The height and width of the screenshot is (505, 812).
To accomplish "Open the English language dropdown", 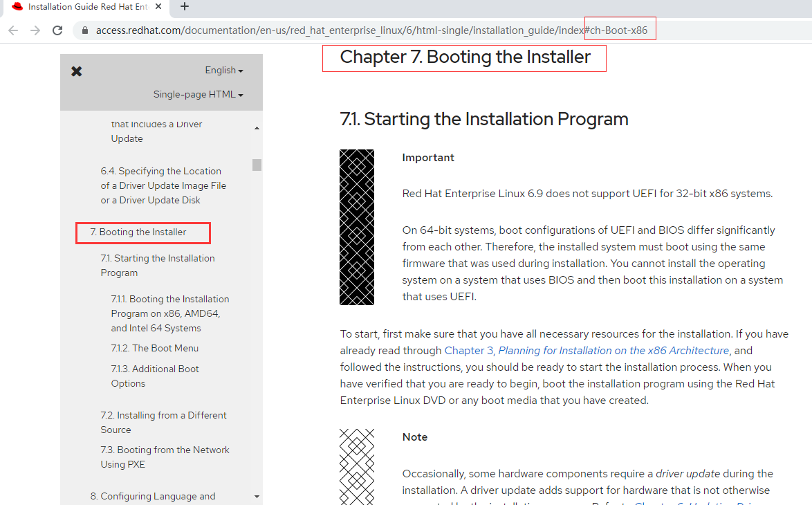I will 223,71.
